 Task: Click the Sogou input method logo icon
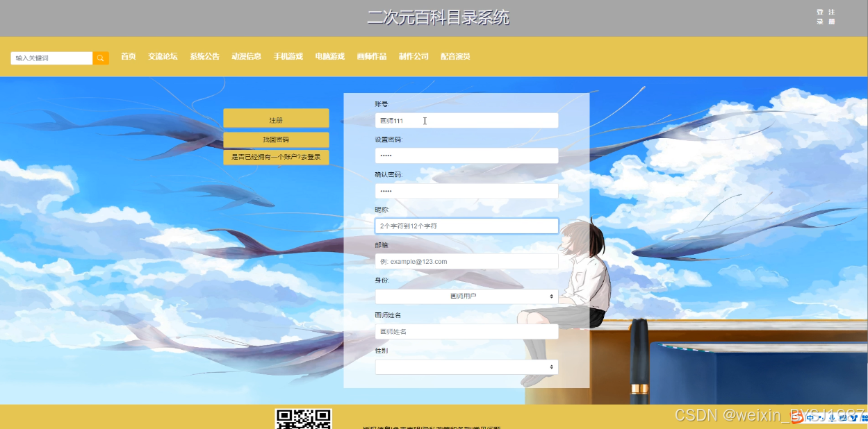click(796, 417)
